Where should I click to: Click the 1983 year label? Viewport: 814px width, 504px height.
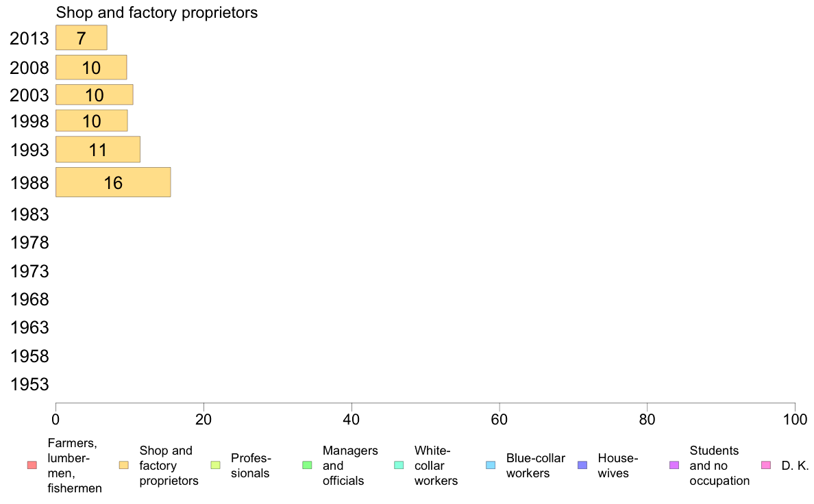click(30, 214)
